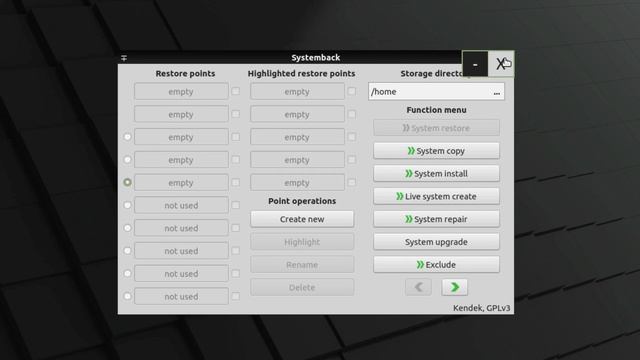Viewport: 640px width, 360px height.
Task: Click the 'Highlighted restore points' heading
Action: tap(302, 73)
